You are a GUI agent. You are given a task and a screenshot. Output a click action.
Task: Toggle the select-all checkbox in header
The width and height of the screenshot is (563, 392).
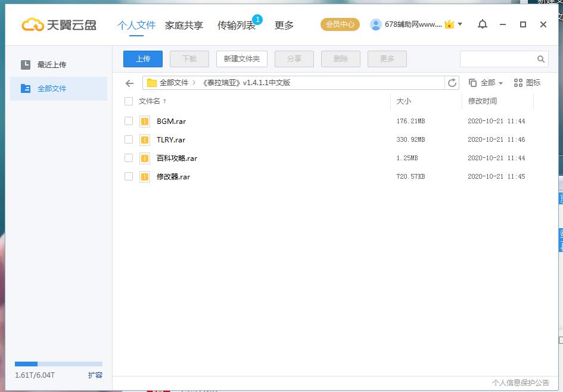click(129, 101)
